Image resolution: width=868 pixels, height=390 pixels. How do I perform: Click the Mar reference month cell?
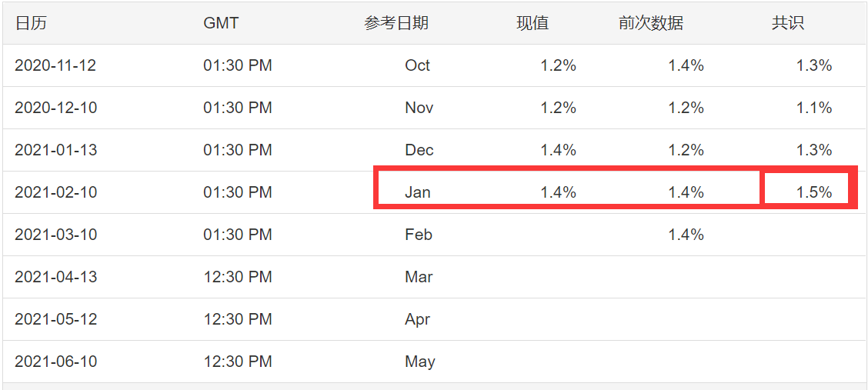click(419, 277)
